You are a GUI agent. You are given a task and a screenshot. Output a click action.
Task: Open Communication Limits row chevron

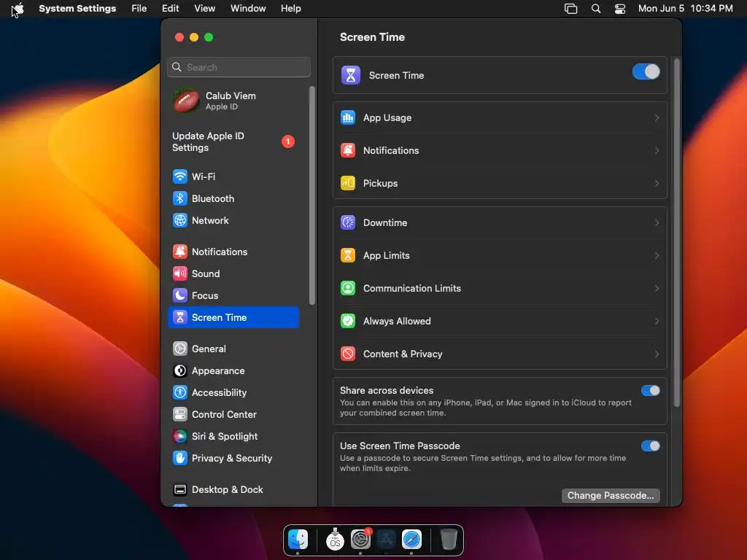coord(657,289)
